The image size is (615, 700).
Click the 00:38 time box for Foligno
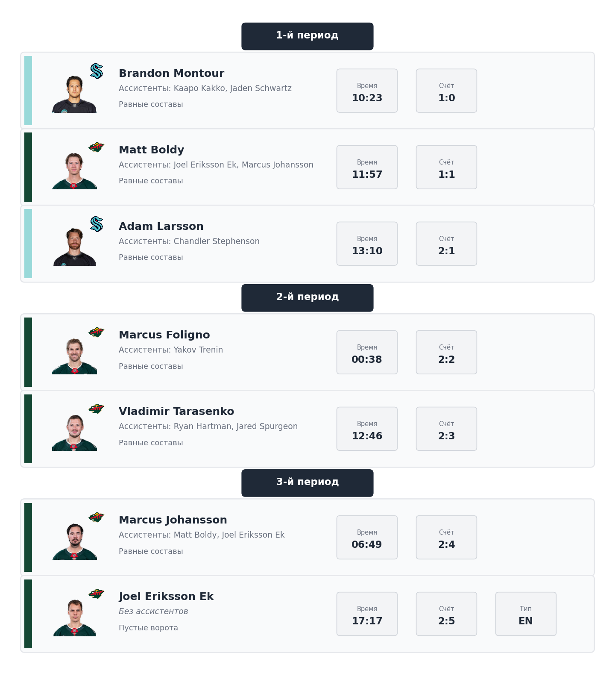tap(367, 352)
